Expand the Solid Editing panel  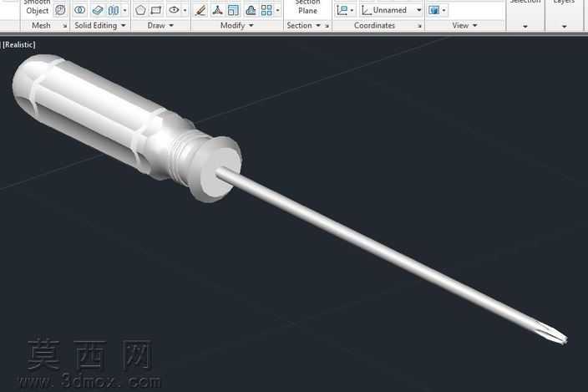point(99,26)
